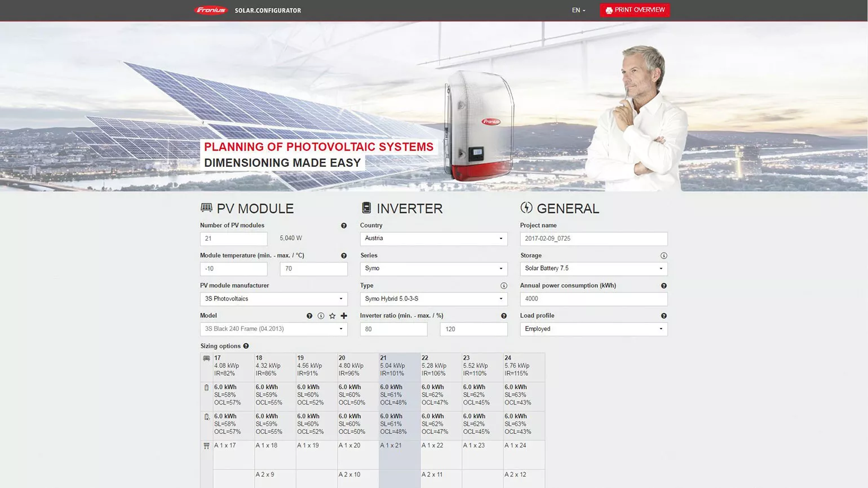868x488 pixels.
Task: Open the Country dropdown showing Austria
Action: [434, 238]
